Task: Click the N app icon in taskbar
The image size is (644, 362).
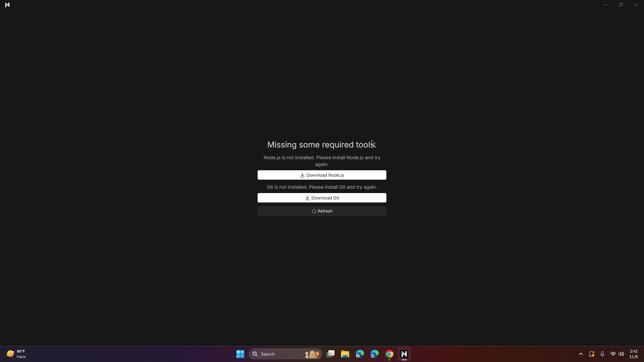Action: [x=404, y=354]
